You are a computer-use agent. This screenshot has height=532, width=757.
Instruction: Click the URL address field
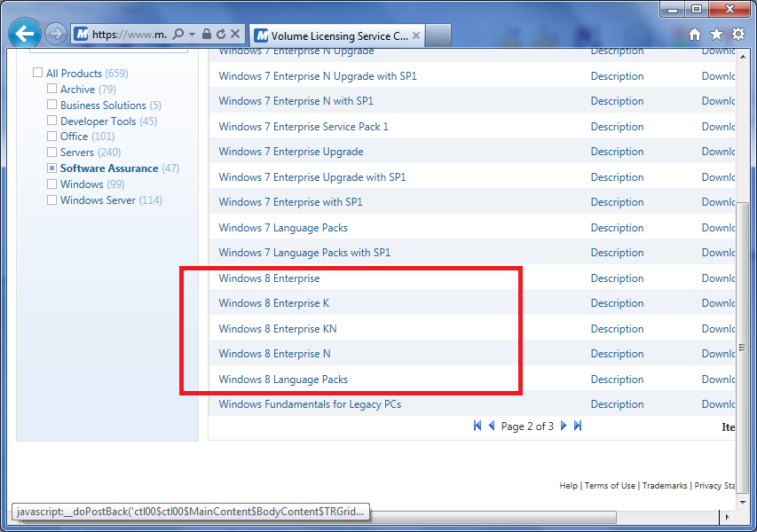point(130,35)
